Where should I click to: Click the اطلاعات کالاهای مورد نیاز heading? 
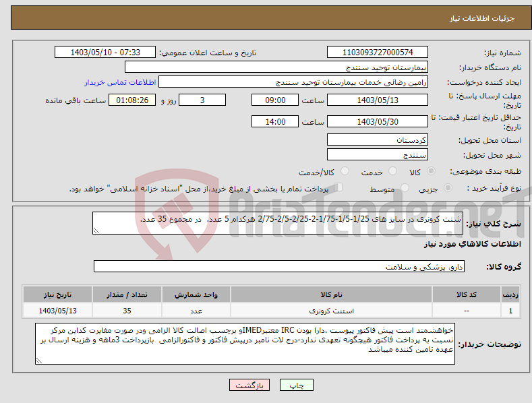pos(472,244)
